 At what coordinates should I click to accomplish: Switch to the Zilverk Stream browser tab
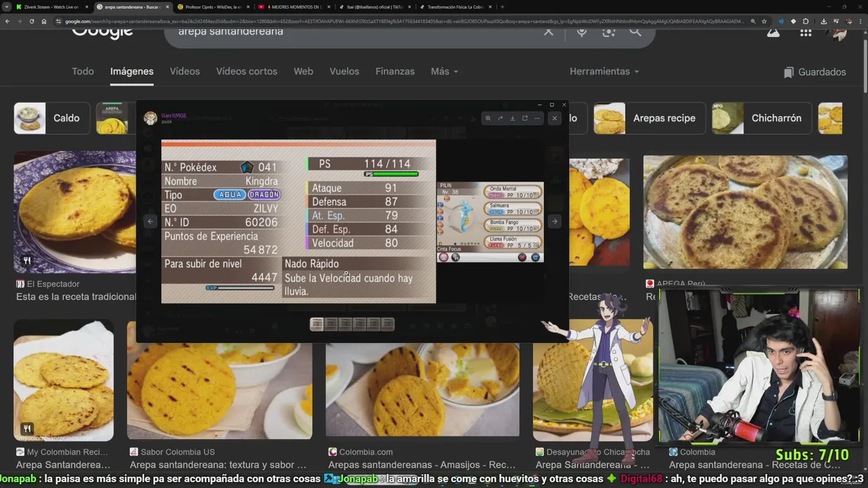pos(52,7)
